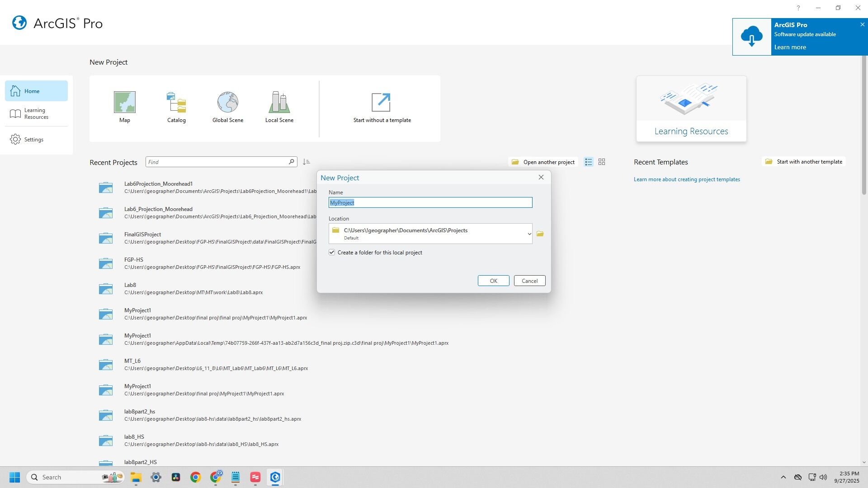Choose the Global Scene template

pos(228,103)
